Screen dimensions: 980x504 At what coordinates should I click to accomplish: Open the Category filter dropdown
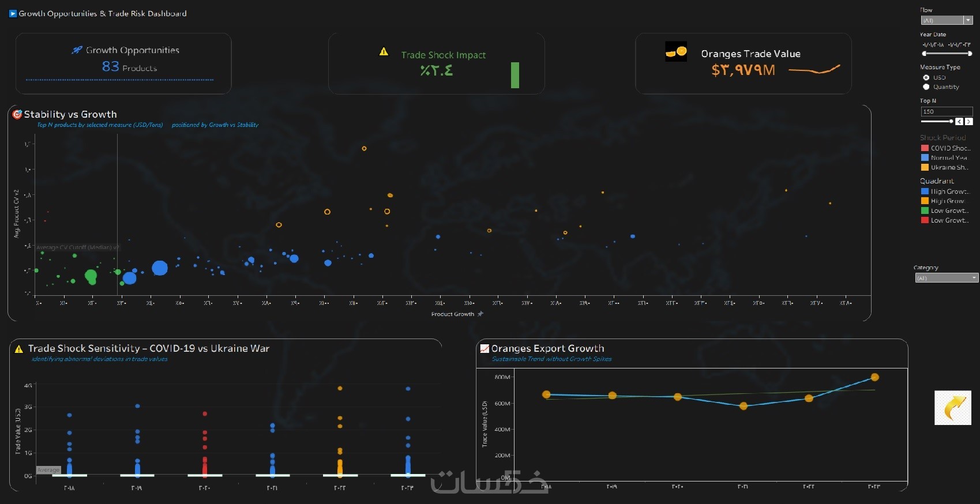click(x=947, y=278)
